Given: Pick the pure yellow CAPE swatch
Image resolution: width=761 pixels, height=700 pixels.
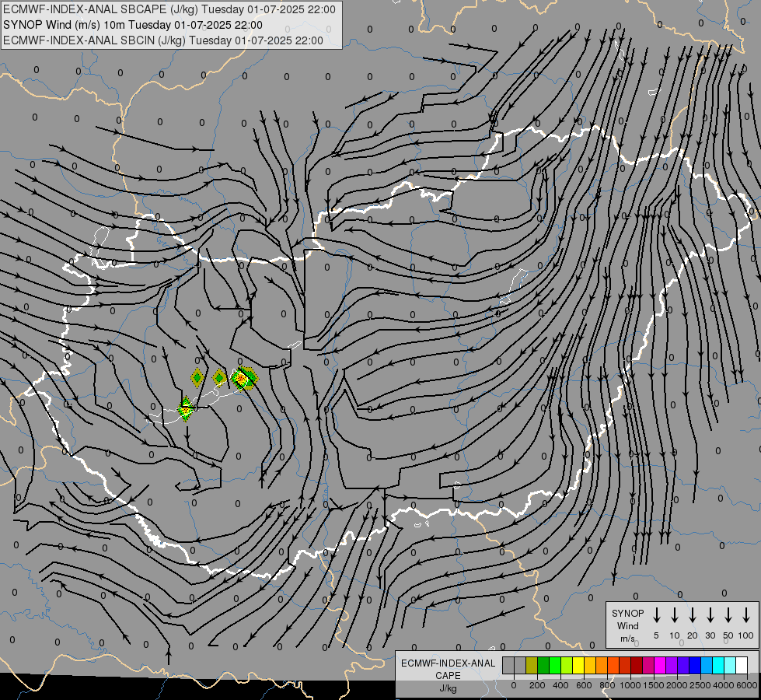Looking at the screenshot, I should click(578, 666).
